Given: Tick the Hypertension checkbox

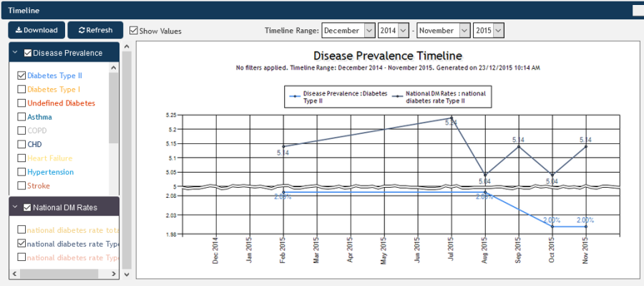Looking at the screenshot, I should [x=21, y=171].
